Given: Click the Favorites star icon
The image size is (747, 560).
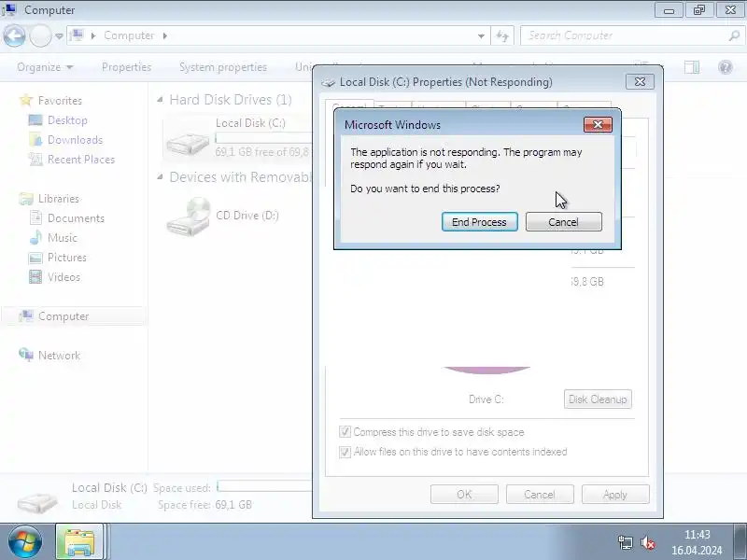Looking at the screenshot, I should (x=26, y=100).
